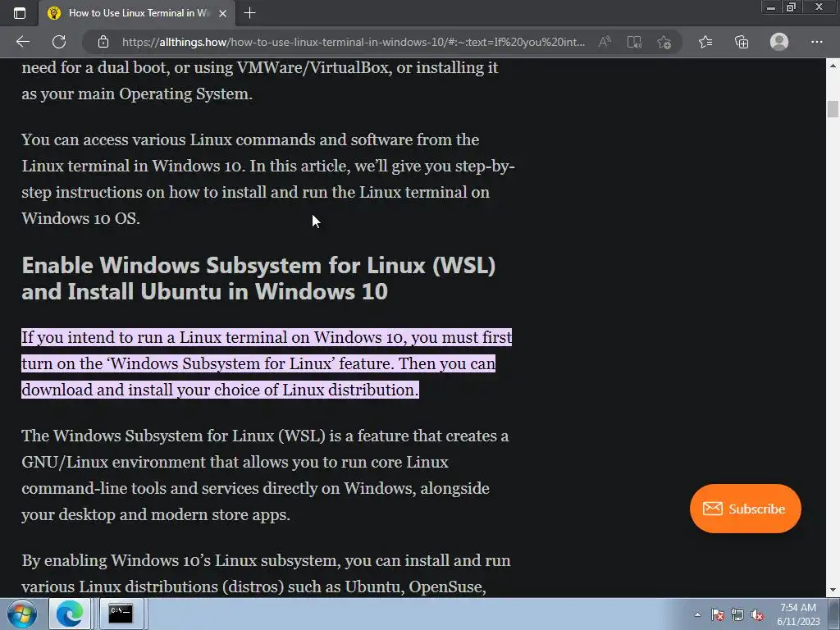This screenshot has width=840, height=630.
Task: View site information via lock icon
Action: pyautogui.click(x=103, y=42)
